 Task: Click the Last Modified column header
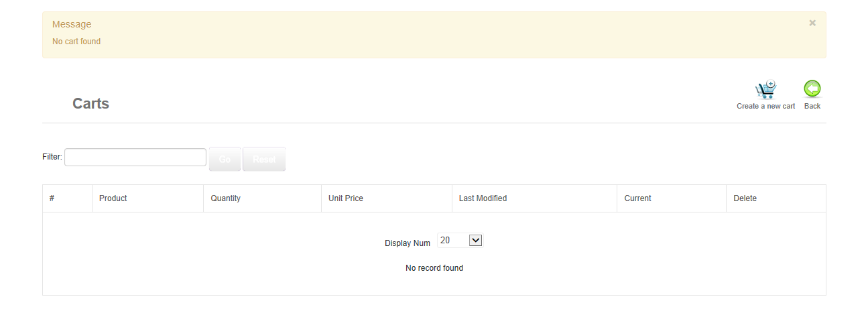click(x=483, y=198)
